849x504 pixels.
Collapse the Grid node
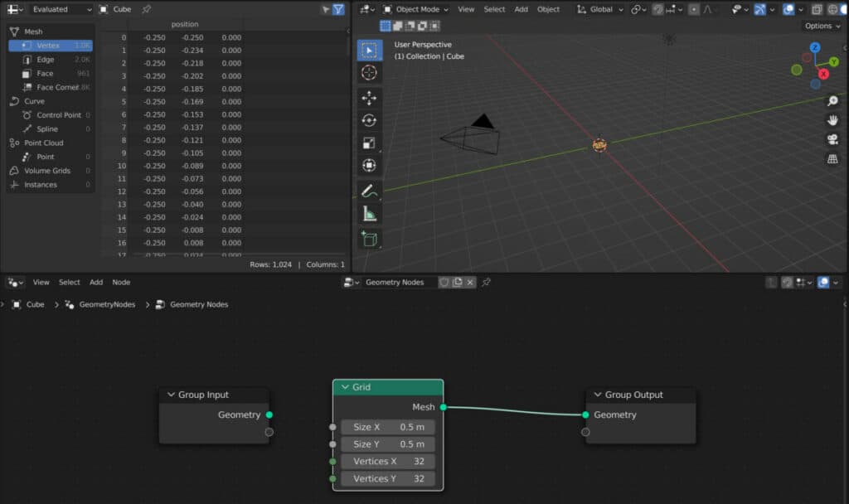(345, 387)
